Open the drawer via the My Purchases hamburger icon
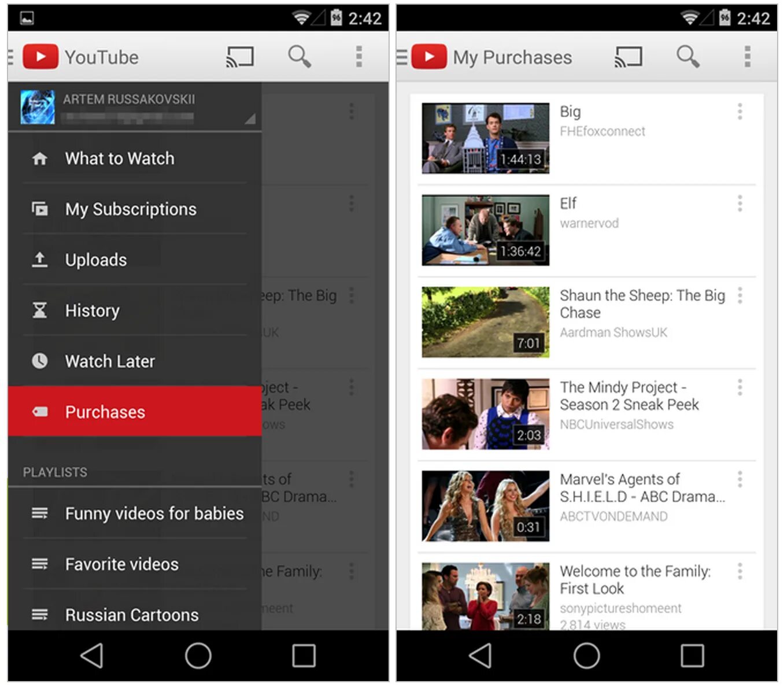 click(402, 57)
